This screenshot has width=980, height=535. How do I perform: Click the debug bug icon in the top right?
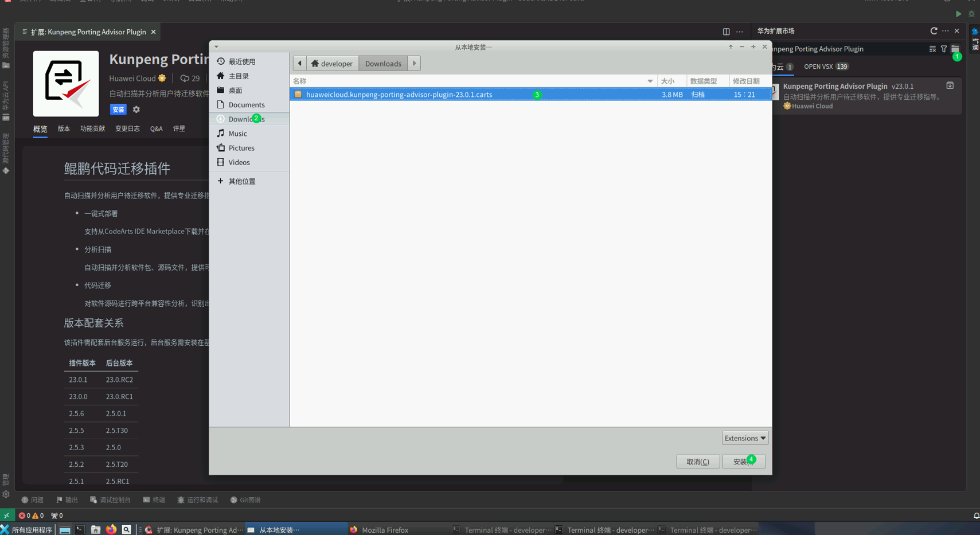point(971,14)
